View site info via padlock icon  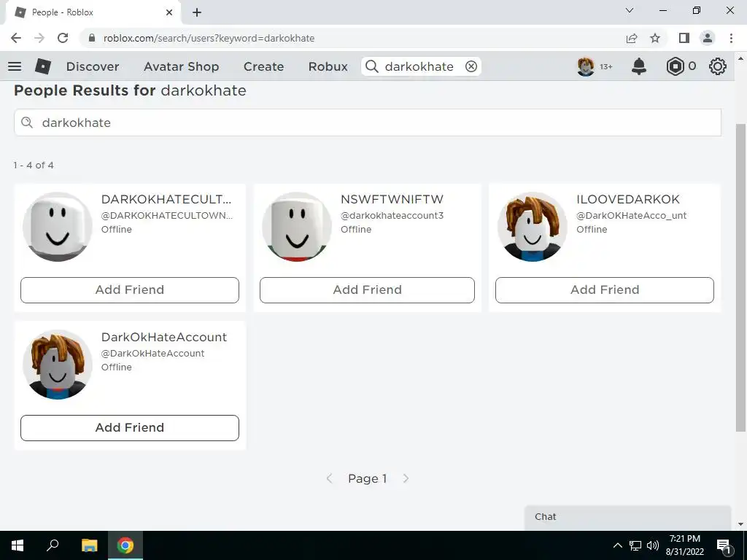pos(93,38)
